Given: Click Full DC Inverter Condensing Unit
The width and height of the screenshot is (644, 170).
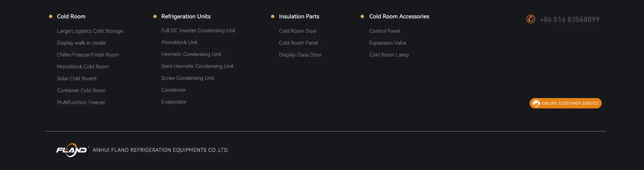Looking at the screenshot, I should pyautogui.click(x=198, y=30).
